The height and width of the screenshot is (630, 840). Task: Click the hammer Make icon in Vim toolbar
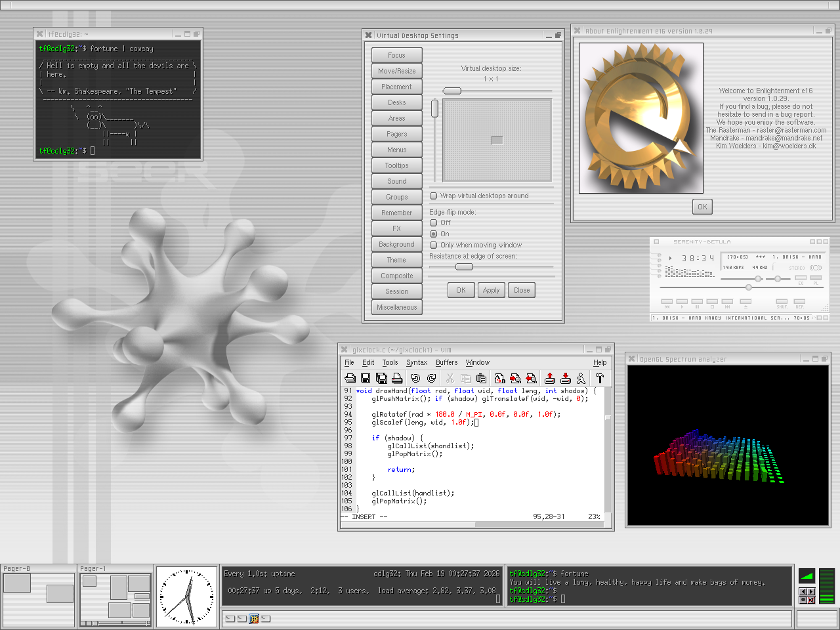coord(599,378)
